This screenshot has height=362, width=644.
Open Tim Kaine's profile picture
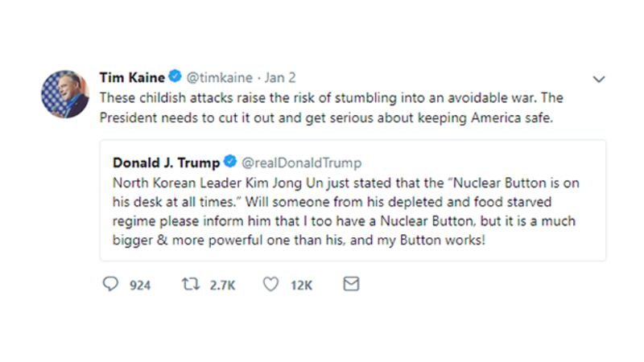click(65, 94)
